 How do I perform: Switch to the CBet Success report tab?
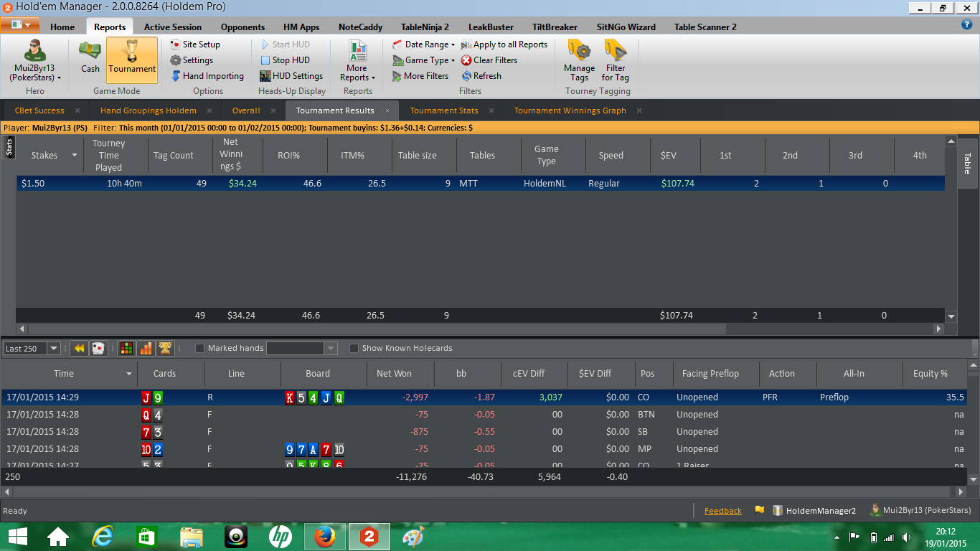coord(39,110)
